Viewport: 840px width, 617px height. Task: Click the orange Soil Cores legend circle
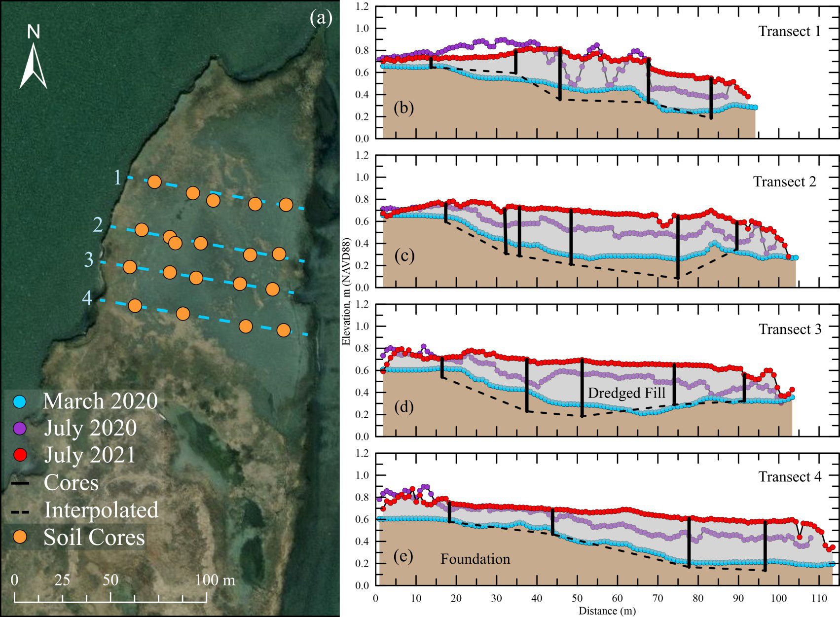[x=20, y=537]
